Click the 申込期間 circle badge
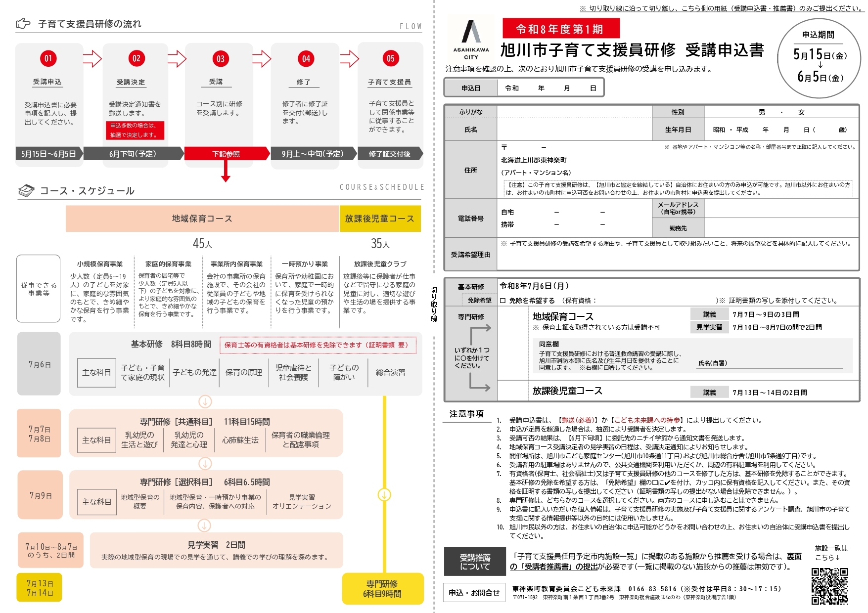Viewport: 868px width, 613px height. 820,58
